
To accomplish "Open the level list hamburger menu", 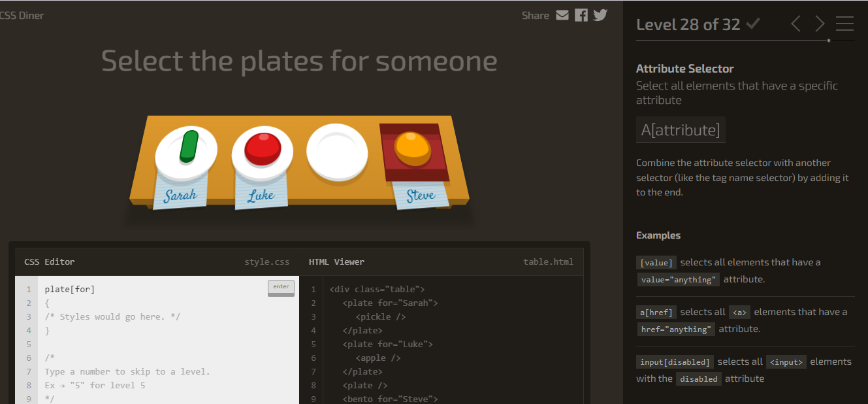I will [x=844, y=24].
